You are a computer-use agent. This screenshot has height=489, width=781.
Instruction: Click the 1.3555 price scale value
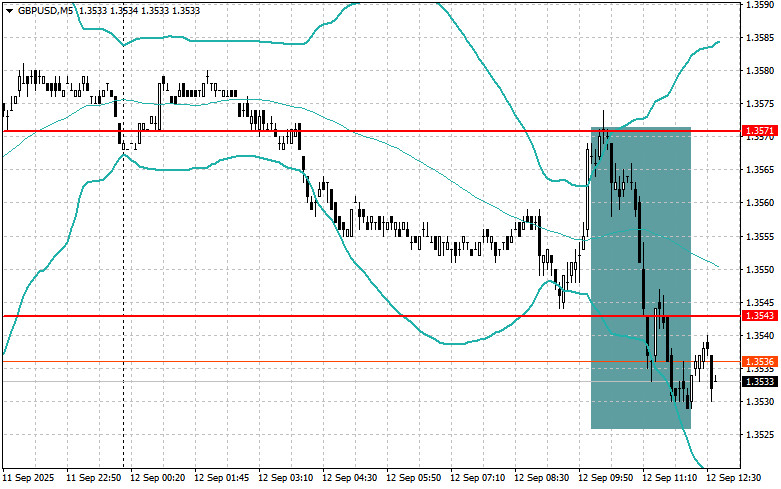760,236
